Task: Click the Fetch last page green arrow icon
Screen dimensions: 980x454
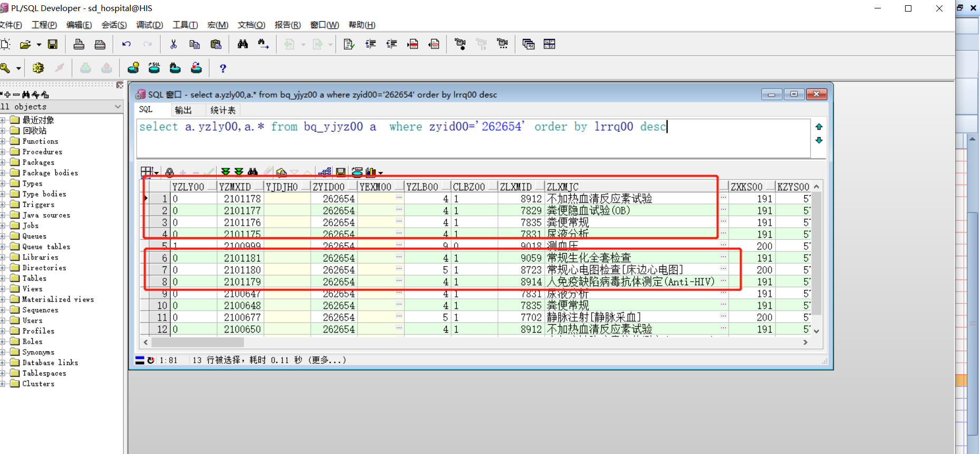Action: tap(239, 172)
